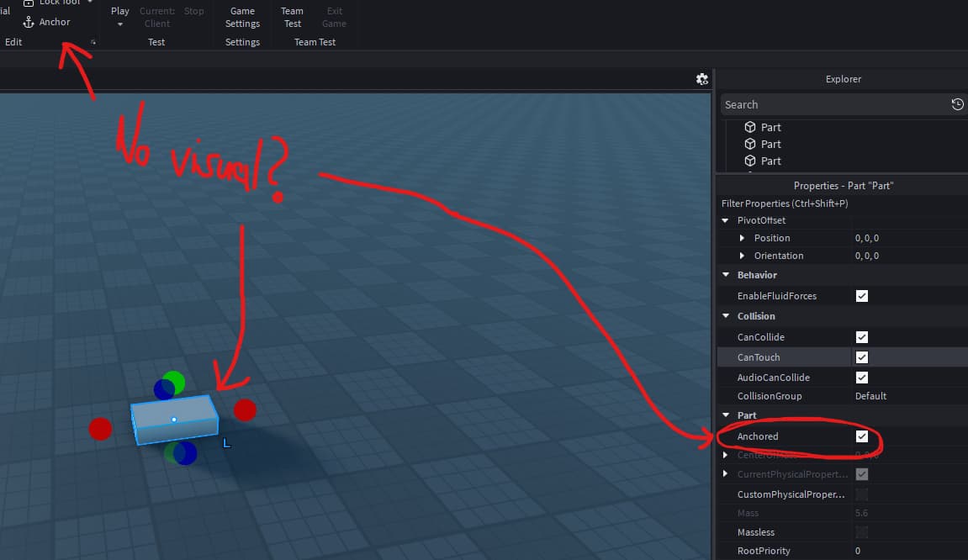Toggle the EnableFluidForces checkbox
The image size is (968, 560).
(x=862, y=295)
